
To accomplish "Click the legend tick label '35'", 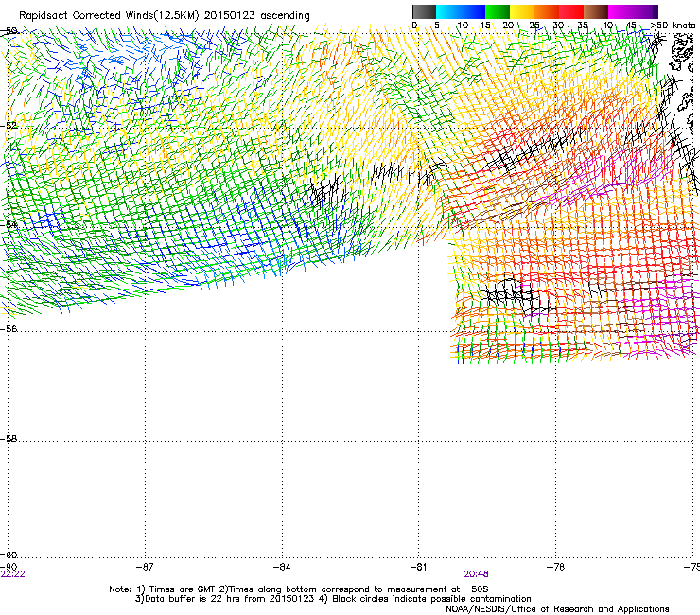I will coord(583,26).
